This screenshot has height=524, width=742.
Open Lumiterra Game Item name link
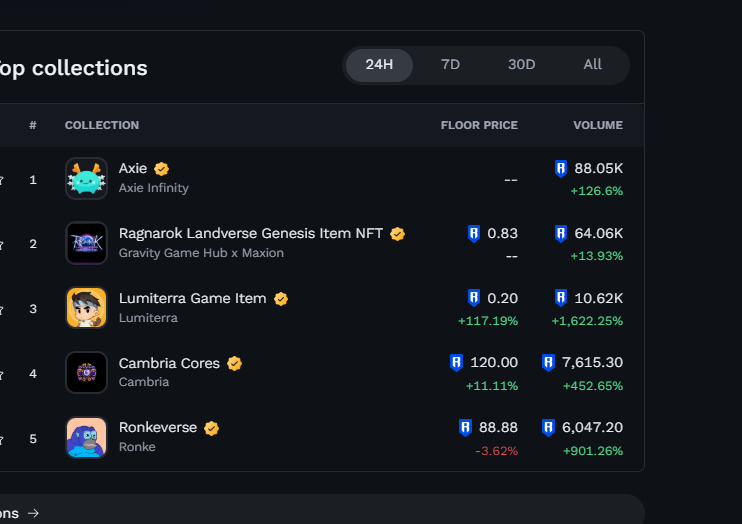(x=193, y=298)
